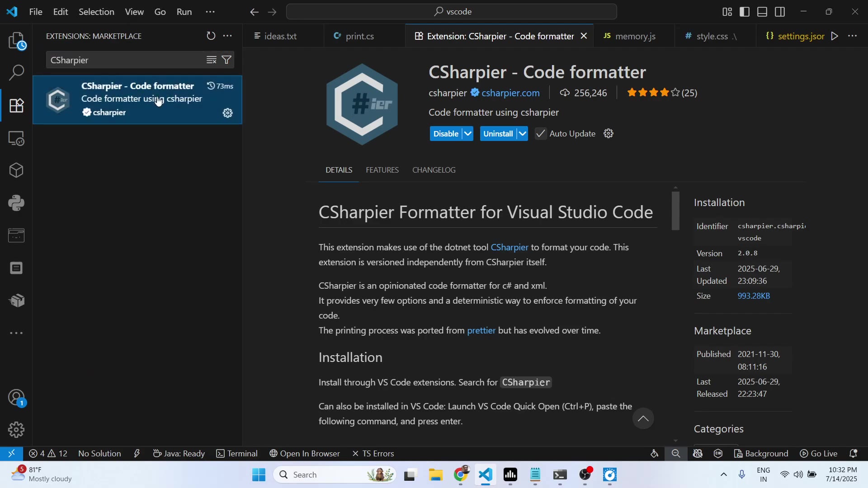Toggle Auto Update checkbox

(541, 134)
